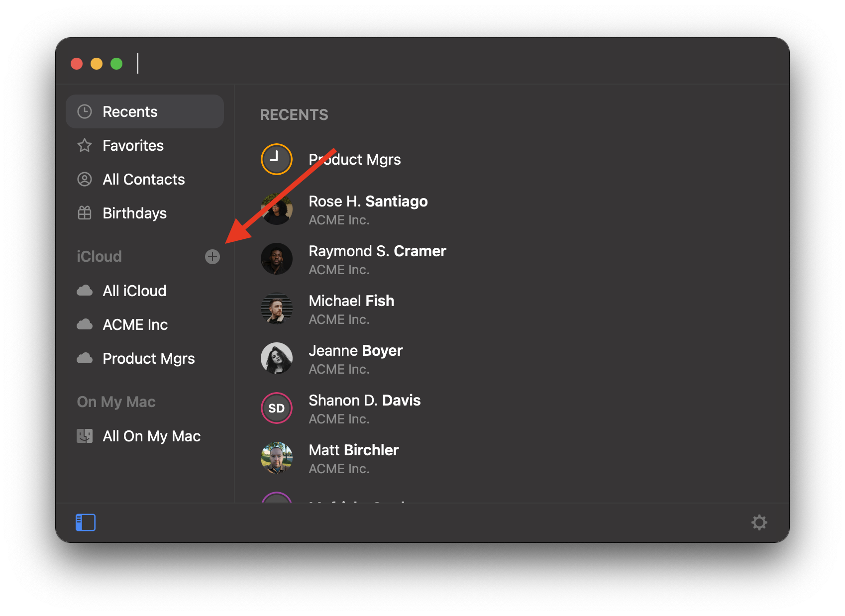Viewport: 845px width, 616px height.
Task: Click the search field cursor in title bar
Action: click(138, 63)
